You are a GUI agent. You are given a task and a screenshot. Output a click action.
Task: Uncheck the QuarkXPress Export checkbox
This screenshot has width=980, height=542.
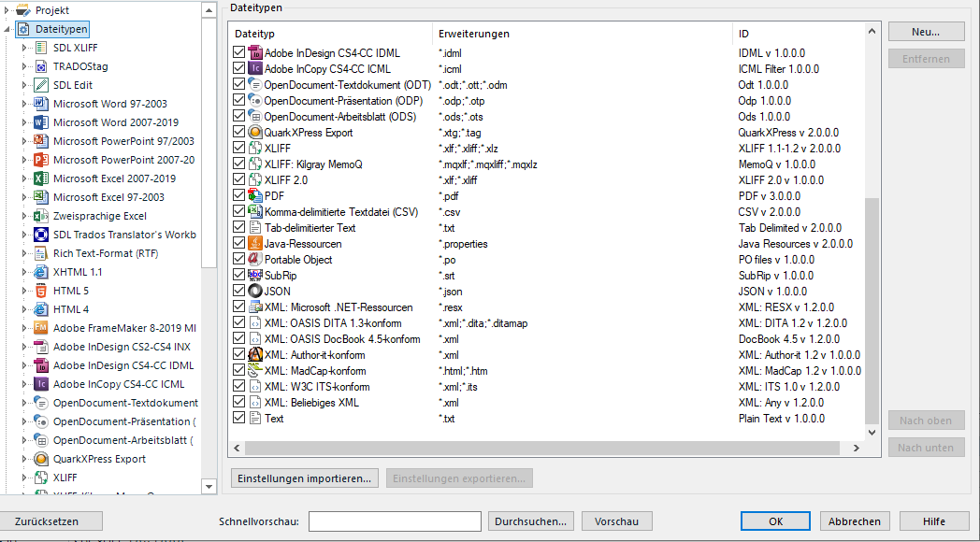pos(238,132)
